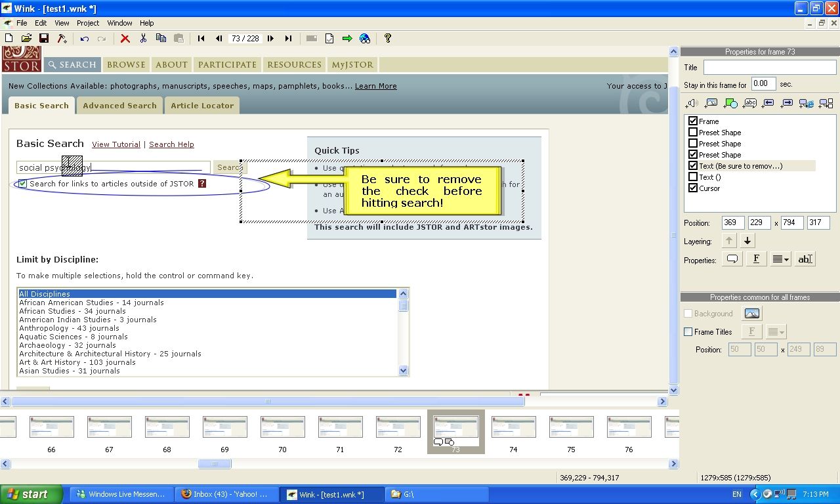Click the Add Textbox icon
840x504 pixels.
(x=749, y=104)
